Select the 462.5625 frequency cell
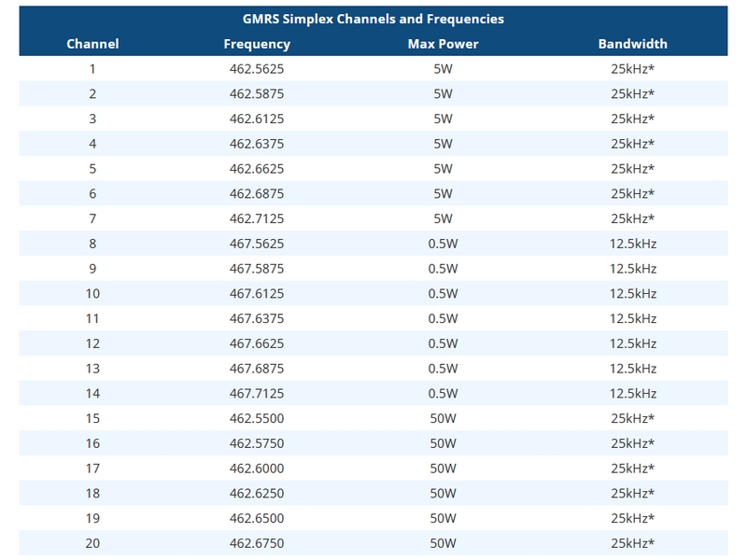Screen dimensions: 747x560 257,69
